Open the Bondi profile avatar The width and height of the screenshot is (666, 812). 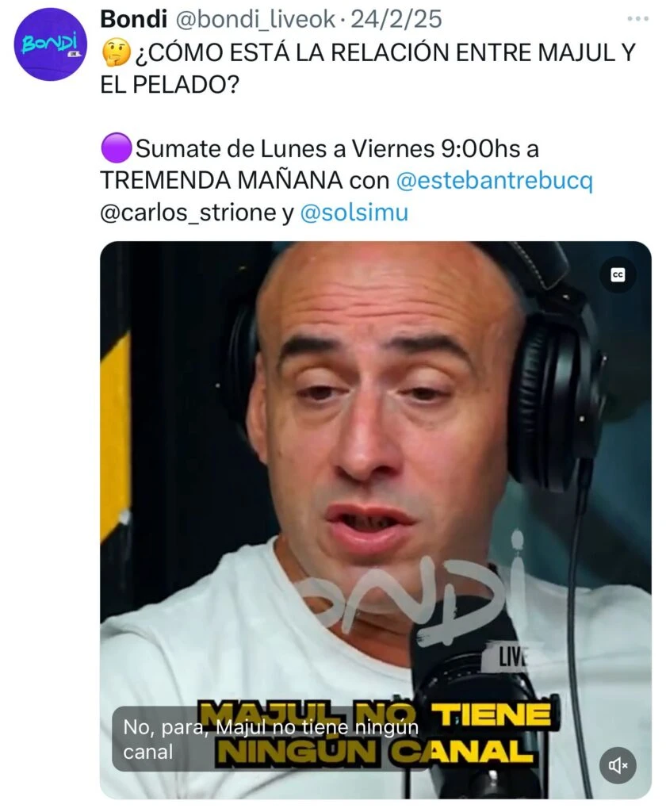pos(49,44)
